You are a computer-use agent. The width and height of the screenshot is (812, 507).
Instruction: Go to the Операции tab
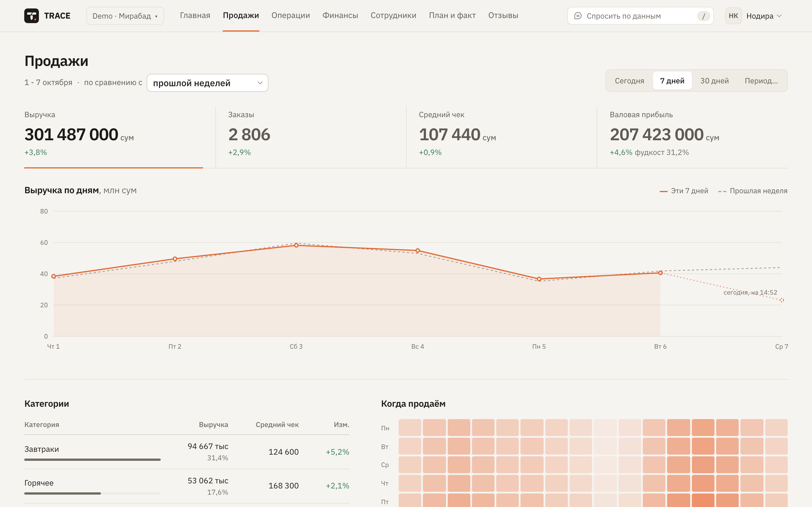tap(291, 15)
